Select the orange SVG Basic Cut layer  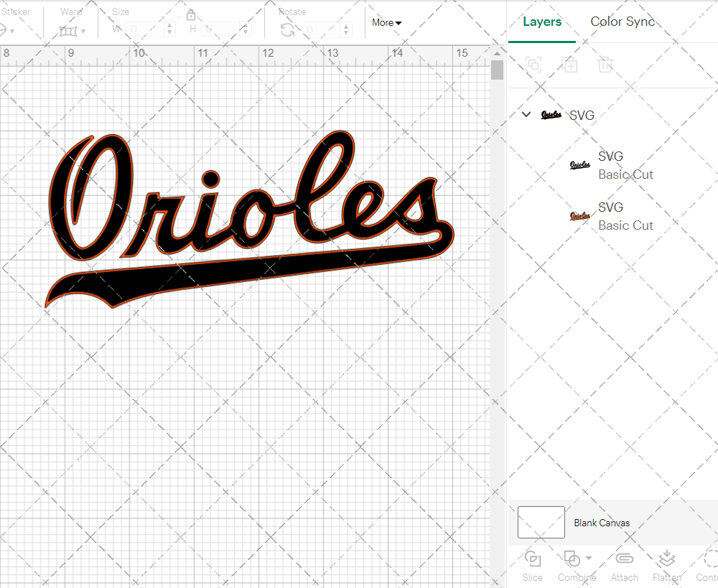tap(625, 216)
